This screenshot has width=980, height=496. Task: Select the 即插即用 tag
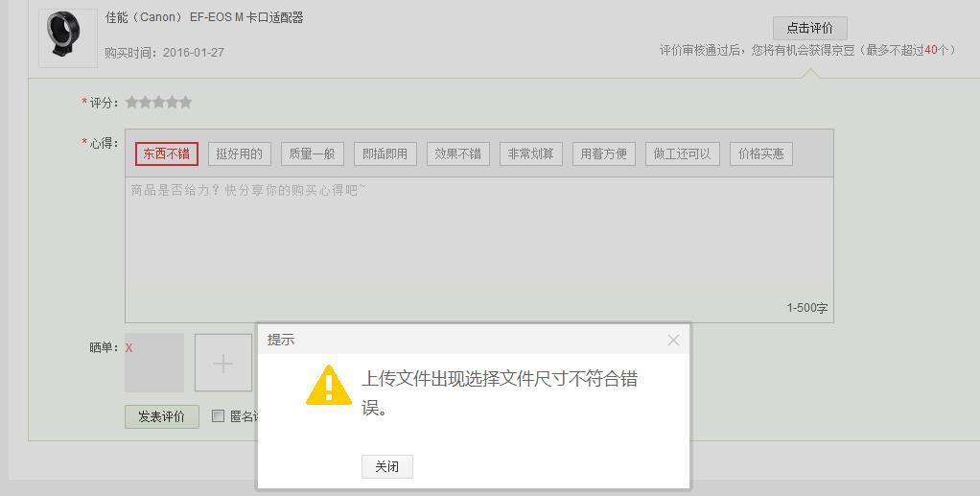tap(385, 154)
